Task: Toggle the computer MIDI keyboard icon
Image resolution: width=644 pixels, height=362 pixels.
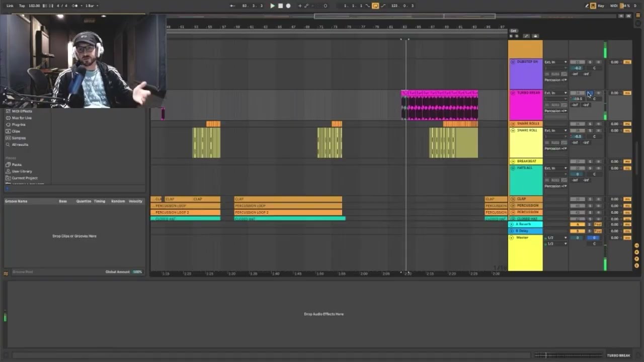Action: pyautogui.click(x=593, y=6)
